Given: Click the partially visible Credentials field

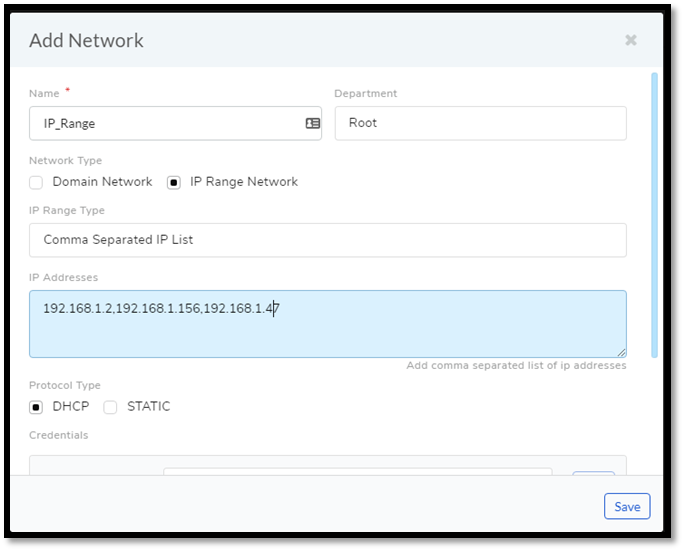Looking at the screenshot, I should [x=358, y=472].
